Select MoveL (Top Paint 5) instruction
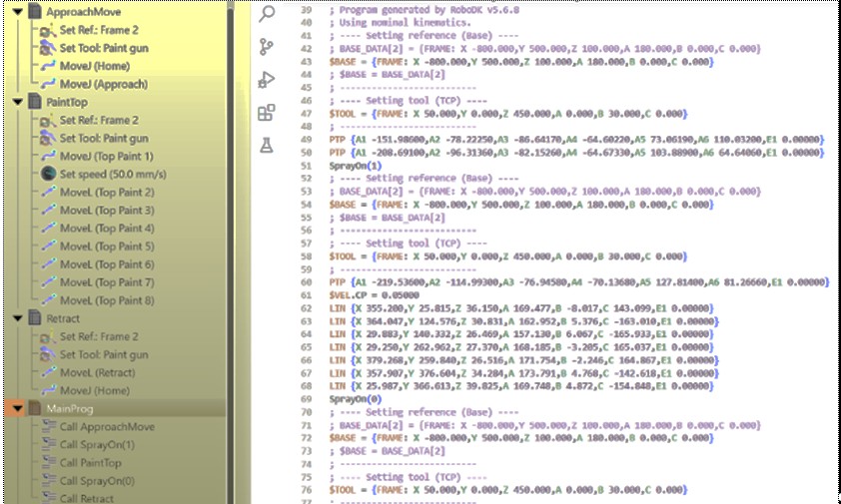The height and width of the screenshot is (504, 841). click(107, 247)
